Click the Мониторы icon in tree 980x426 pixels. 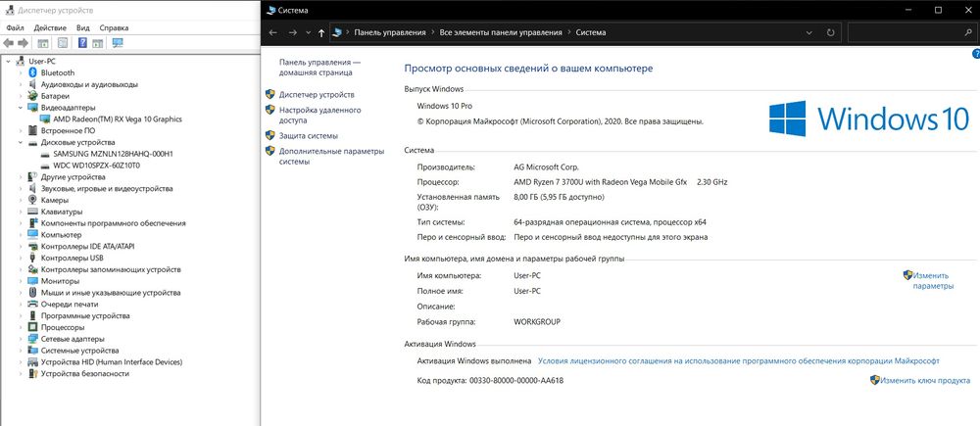click(33, 281)
